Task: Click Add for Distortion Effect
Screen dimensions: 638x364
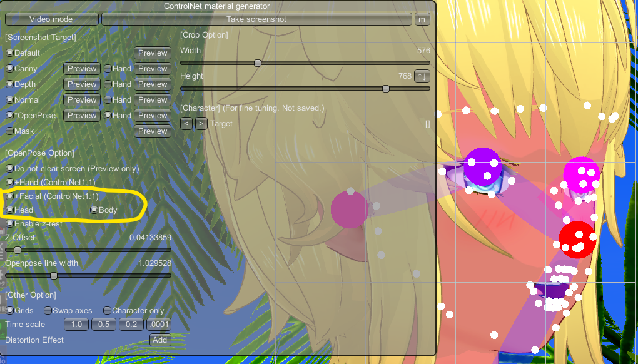Action: [160, 340]
